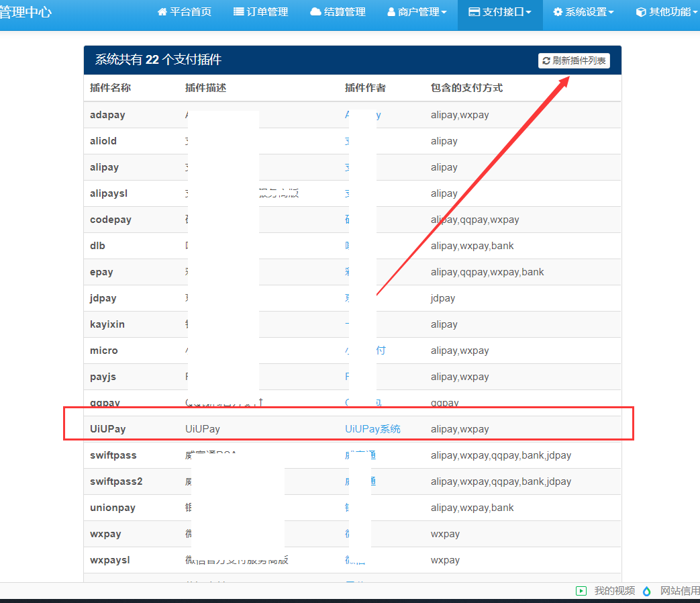Screen dimensions: 700x603
Task: Click the 管理中心 brand title
Action: (26, 12)
